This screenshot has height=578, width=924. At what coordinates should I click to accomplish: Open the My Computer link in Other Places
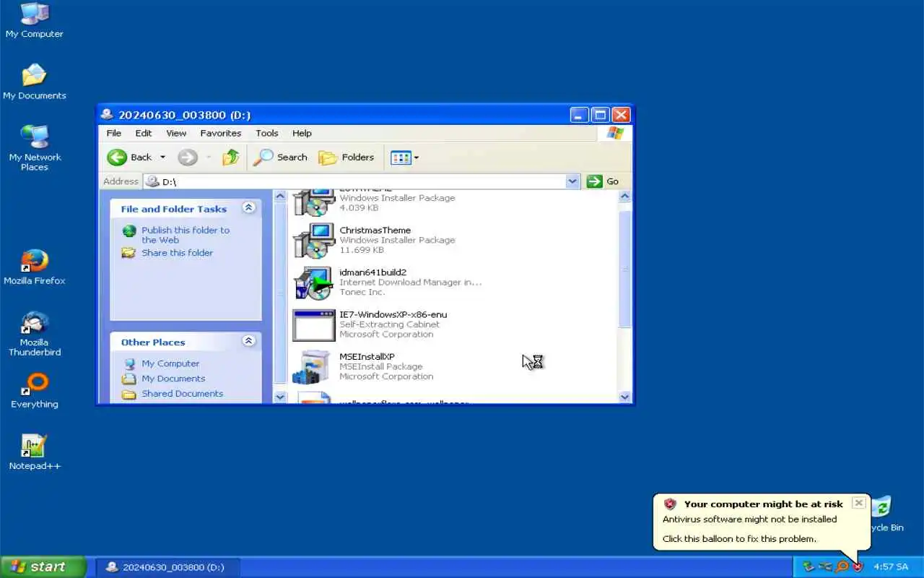tap(170, 363)
